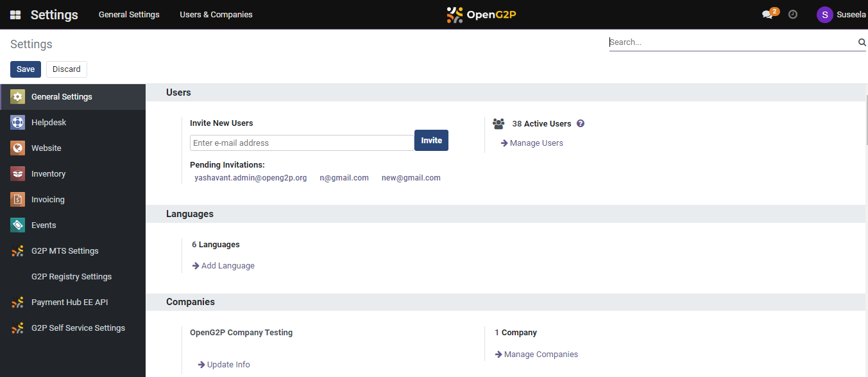868x377 pixels.
Task: Click the Add Language link
Action: tap(227, 266)
